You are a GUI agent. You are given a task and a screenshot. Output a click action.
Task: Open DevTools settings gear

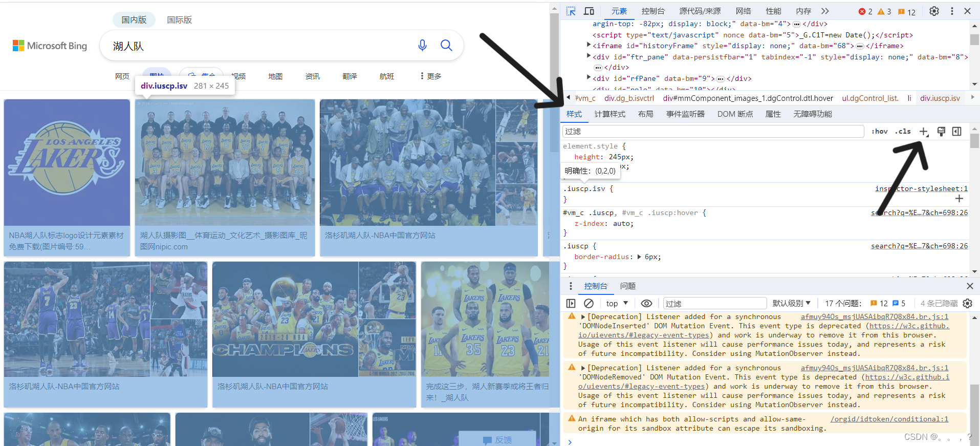coord(934,11)
